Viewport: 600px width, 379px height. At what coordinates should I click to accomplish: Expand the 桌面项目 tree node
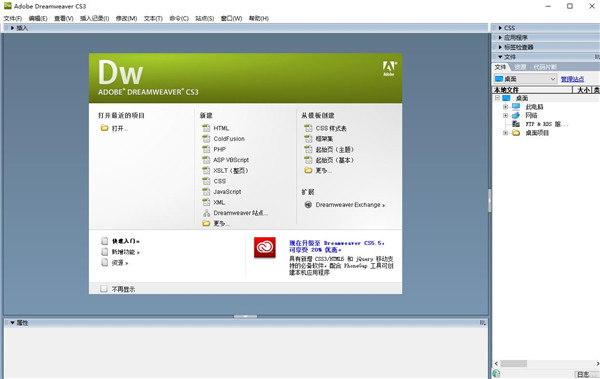click(505, 133)
